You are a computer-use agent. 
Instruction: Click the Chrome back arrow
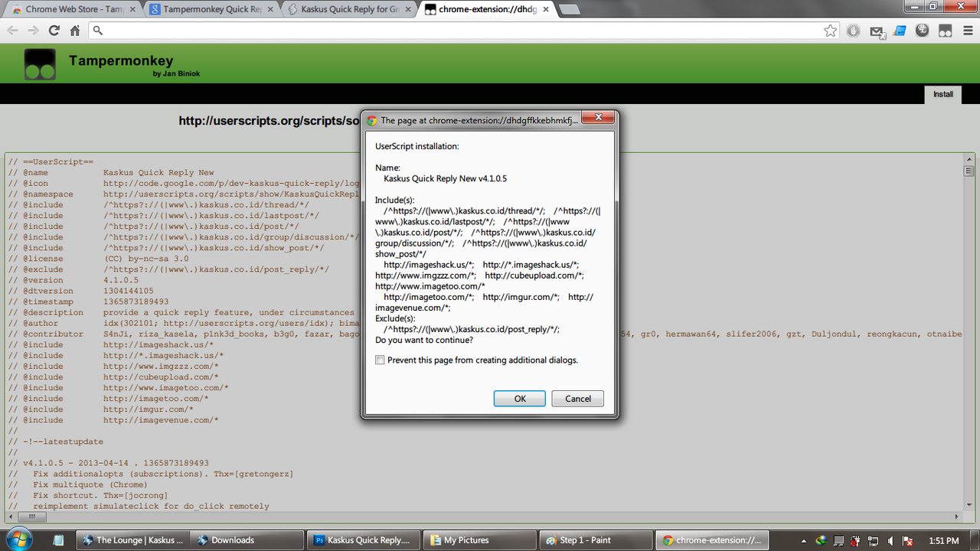[12, 31]
